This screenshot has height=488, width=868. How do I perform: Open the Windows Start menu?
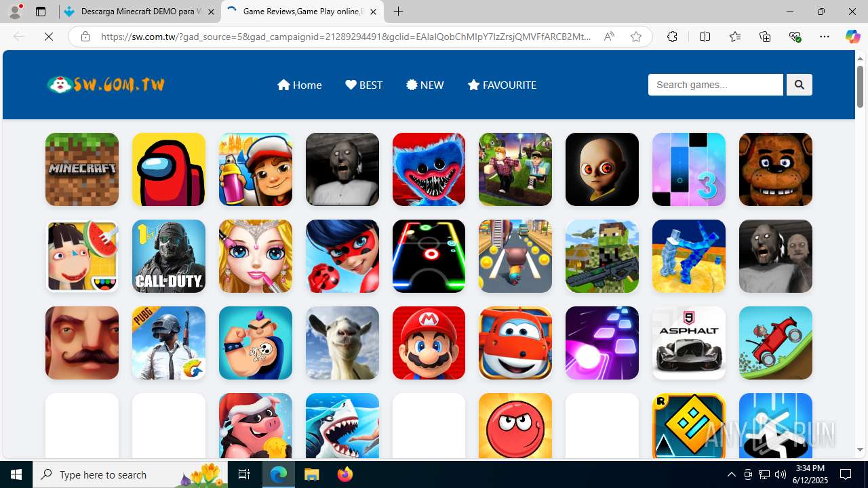[16, 474]
